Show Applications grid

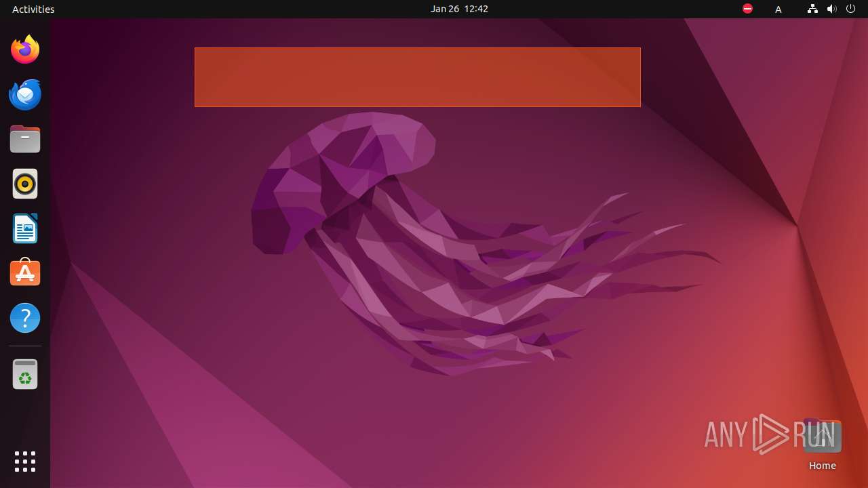coord(25,462)
